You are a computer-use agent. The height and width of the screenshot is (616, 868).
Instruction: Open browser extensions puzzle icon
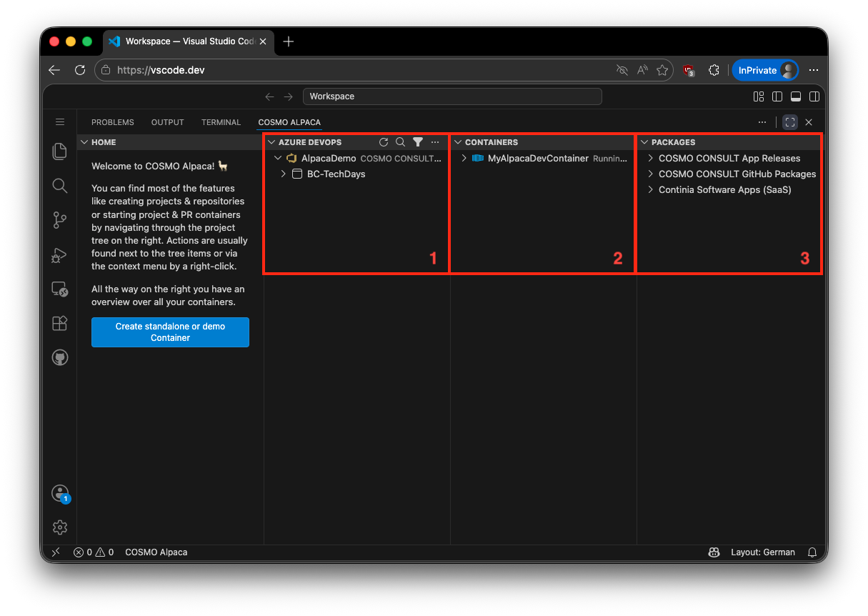(x=714, y=70)
